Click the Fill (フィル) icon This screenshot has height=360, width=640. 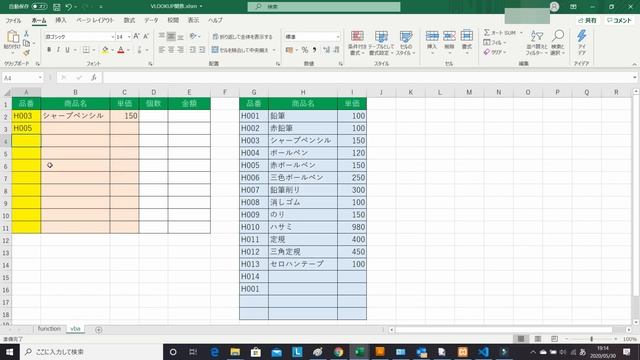point(487,42)
